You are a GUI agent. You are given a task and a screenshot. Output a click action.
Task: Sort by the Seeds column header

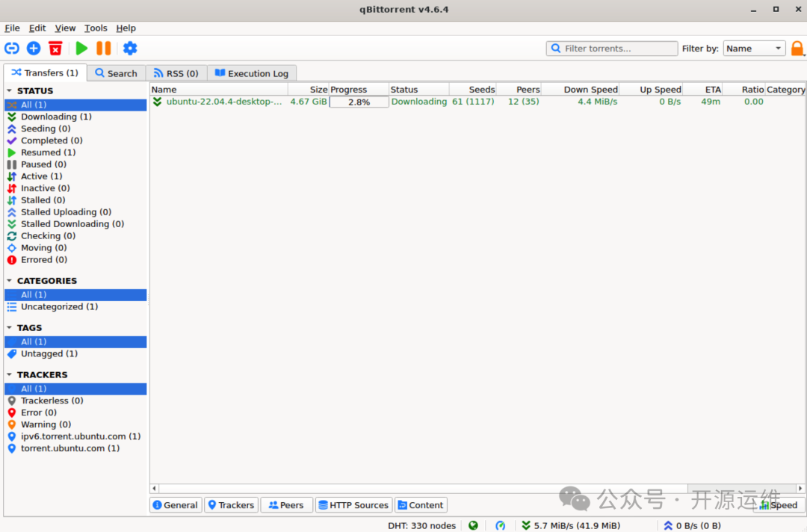472,90
